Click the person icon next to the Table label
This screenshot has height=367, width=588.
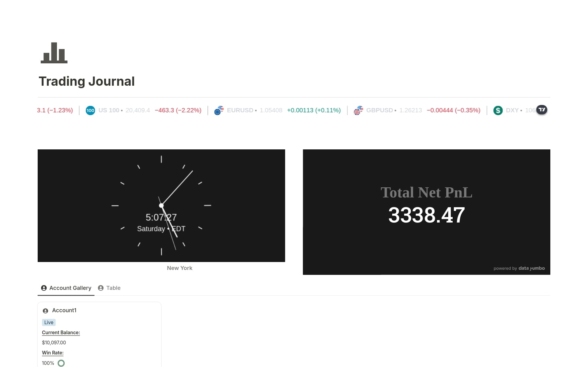(100, 288)
